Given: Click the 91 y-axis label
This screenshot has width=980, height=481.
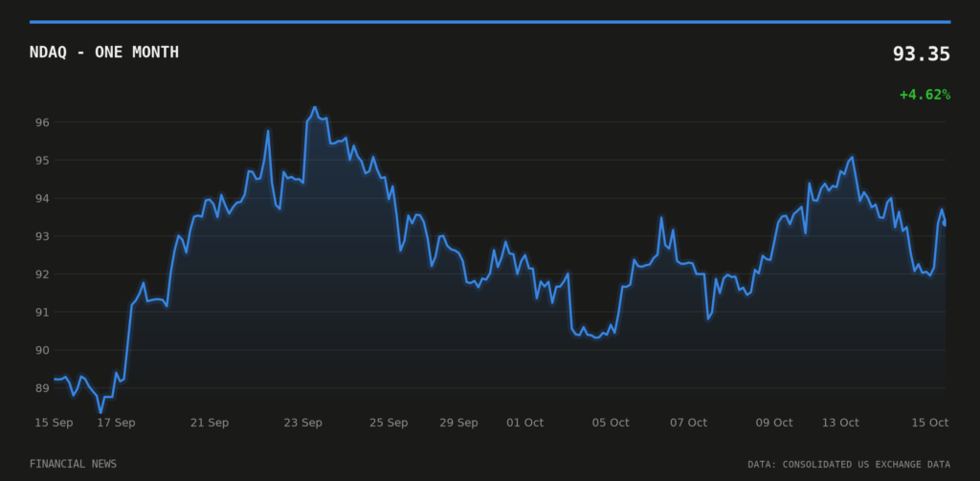Looking at the screenshot, I should pyautogui.click(x=41, y=313).
